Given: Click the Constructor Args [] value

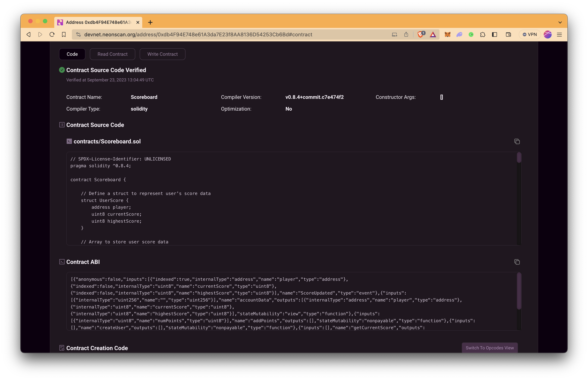Looking at the screenshot, I should pyautogui.click(x=442, y=97).
